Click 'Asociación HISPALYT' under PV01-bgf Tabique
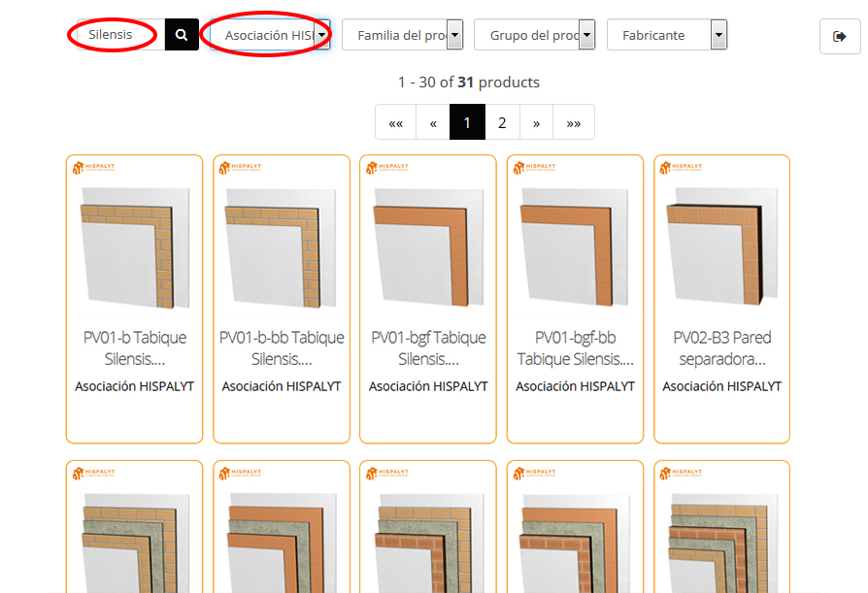Screen dimensions: 868x593 coord(428,386)
